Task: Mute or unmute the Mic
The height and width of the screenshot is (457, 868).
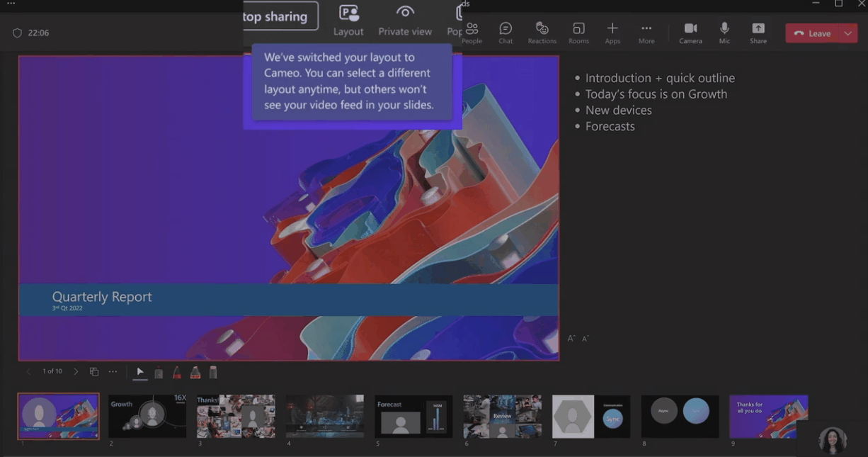Action: pyautogui.click(x=724, y=33)
